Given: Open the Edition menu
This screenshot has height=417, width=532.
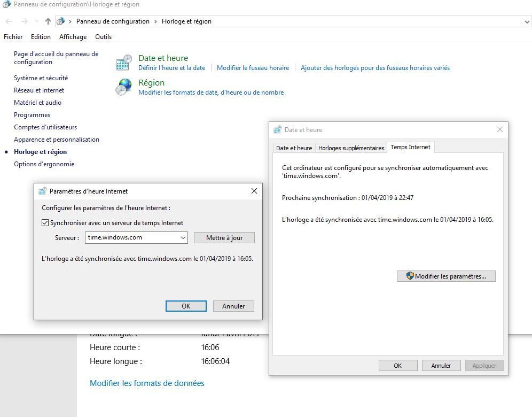Looking at the screenshot, I should (x=41, y=37).
